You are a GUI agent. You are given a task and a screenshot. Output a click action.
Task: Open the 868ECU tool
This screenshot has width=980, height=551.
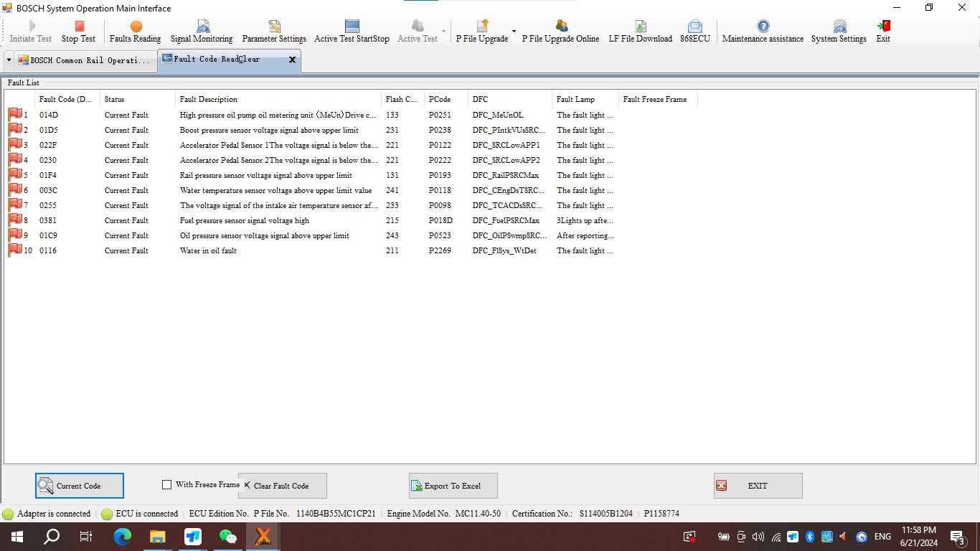point(694,32)
